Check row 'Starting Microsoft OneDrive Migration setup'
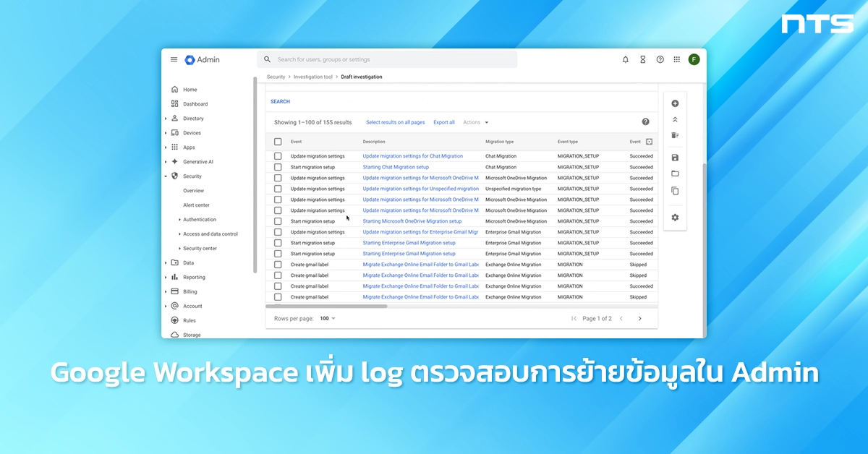This screenshot has width=868, height=454. coord(278,221)
